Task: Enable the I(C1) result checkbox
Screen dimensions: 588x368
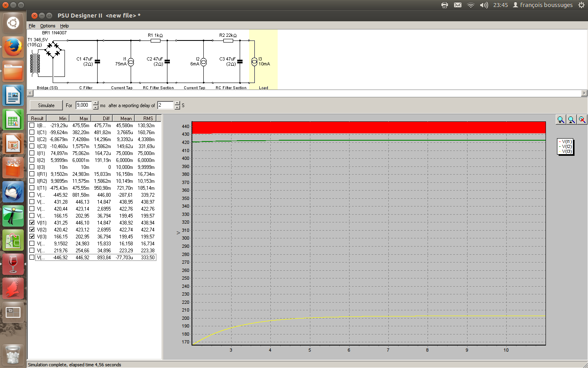Action: [32, 132]
